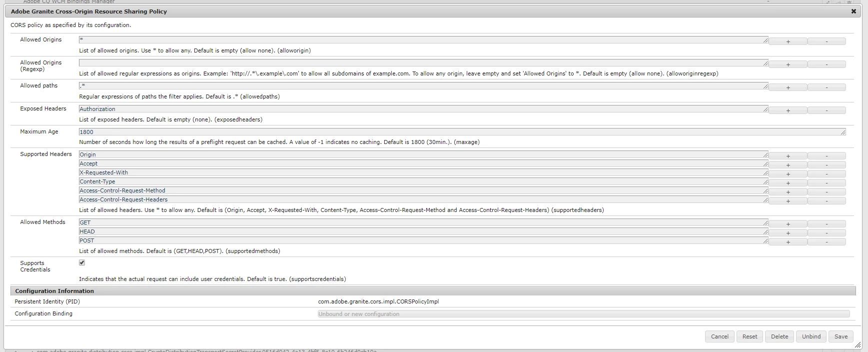Click minus beside the X-Requested-With header
Image resolution: width=868 pixels, height=352 pixels.
pyautogui.click(x=827, y=174)
